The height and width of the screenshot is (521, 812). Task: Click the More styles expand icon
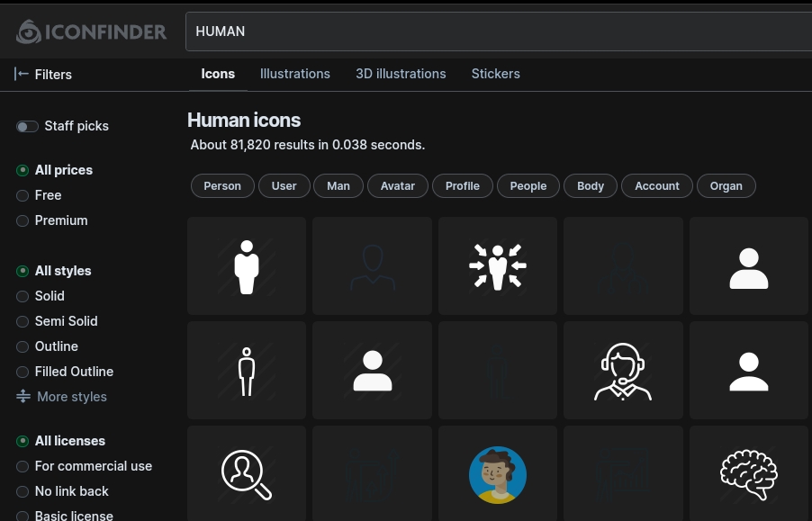point(23,396)
